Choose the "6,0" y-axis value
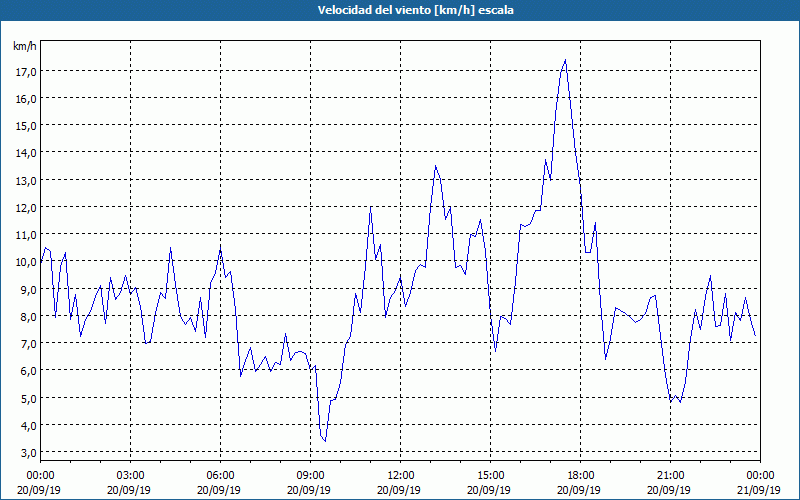 pos(29,371)
